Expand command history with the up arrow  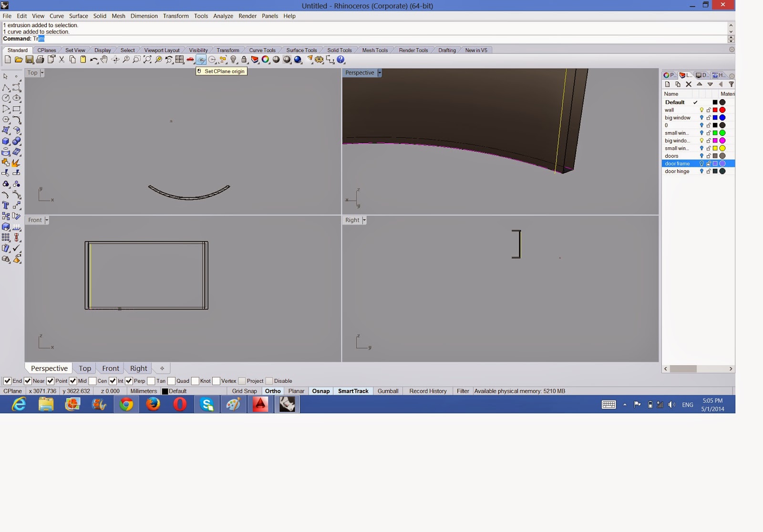pyautogui.click(x=731, y=25)
